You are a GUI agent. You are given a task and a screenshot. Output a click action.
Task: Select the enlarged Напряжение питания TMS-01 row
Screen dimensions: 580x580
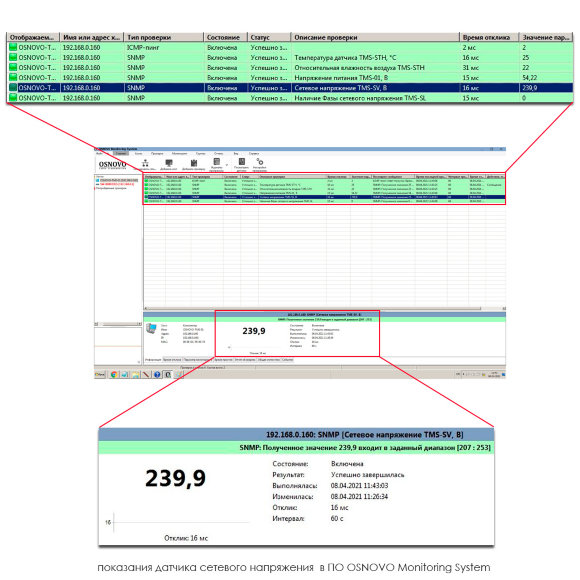click(x=290, y=78)
